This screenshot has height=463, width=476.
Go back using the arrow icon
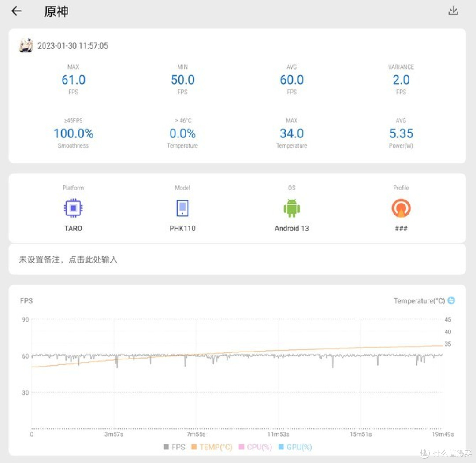(x=16, y=11)
